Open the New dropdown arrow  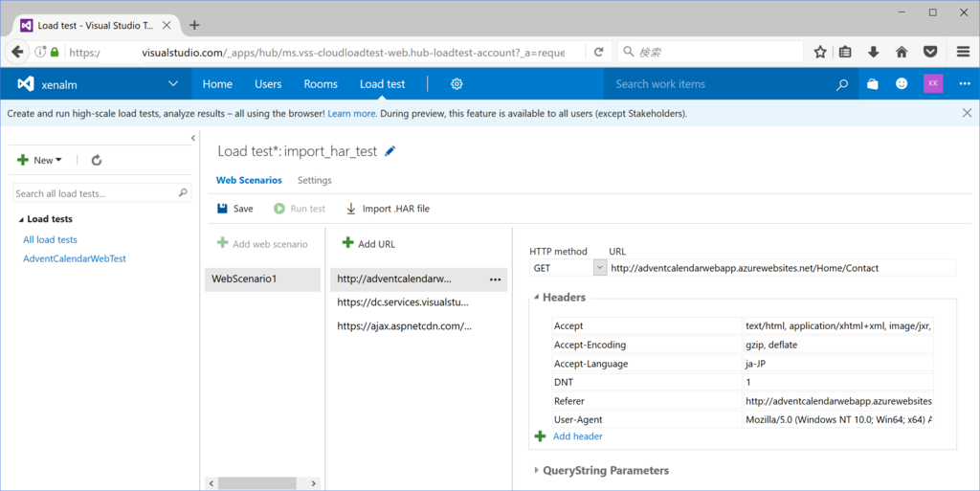(58, 160)
